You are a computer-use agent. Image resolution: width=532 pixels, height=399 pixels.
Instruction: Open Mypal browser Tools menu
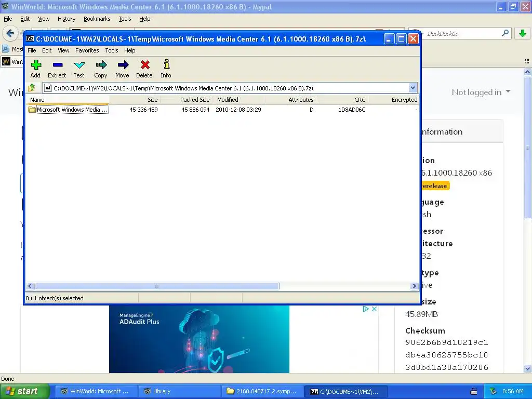[125, 19]
